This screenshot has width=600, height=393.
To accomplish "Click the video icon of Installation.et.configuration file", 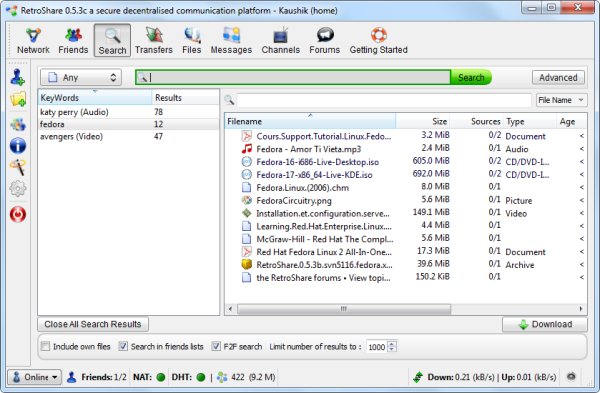I will coord(247,213).
